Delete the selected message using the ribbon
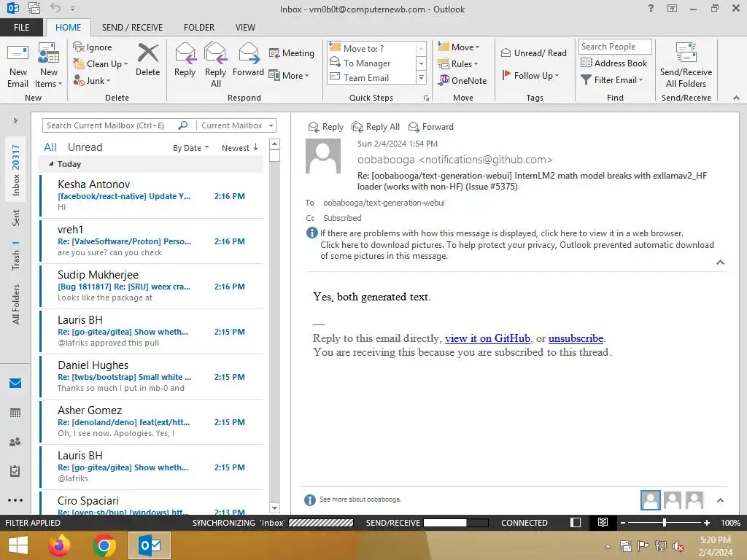Screen dimensions: 747x560 (147, 60)
